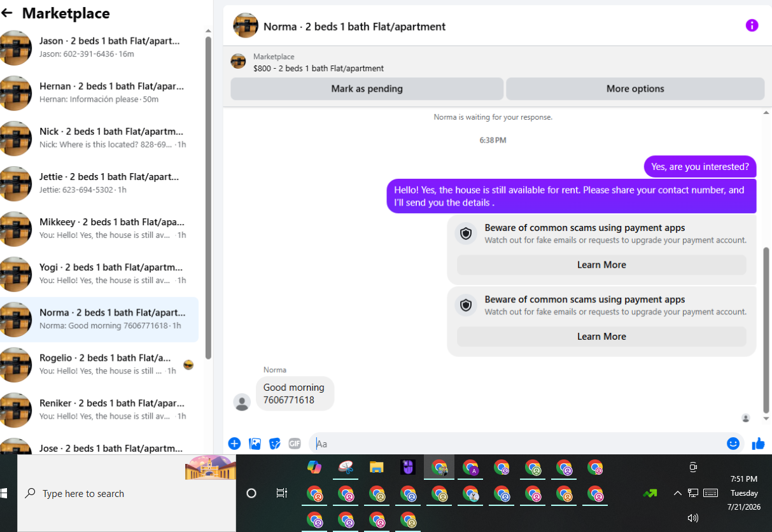Go back using the Marketplace back arrow
Image resolution: width=772 pixels, height=532 pixels.
click(7, 13)
